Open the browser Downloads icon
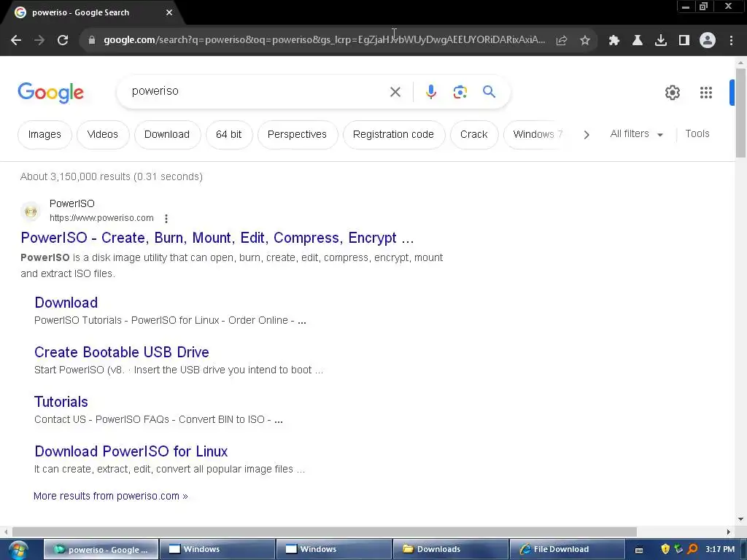The image size is (747, 560). (661, 41)
